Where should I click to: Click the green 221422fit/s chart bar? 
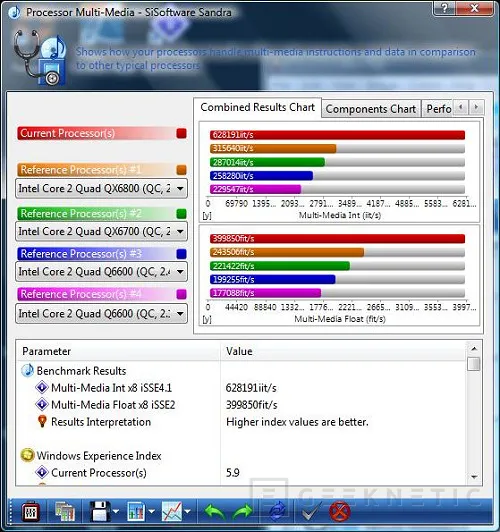point(280,266)
